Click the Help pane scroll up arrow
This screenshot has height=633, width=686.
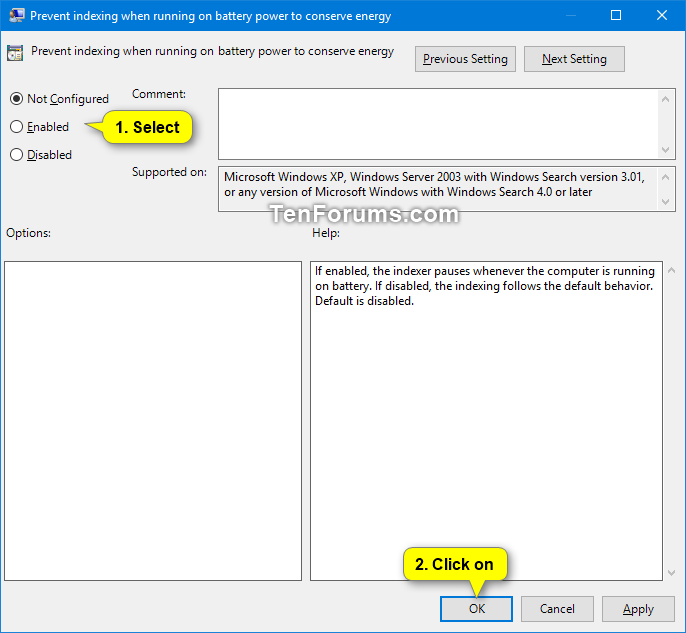672,270
